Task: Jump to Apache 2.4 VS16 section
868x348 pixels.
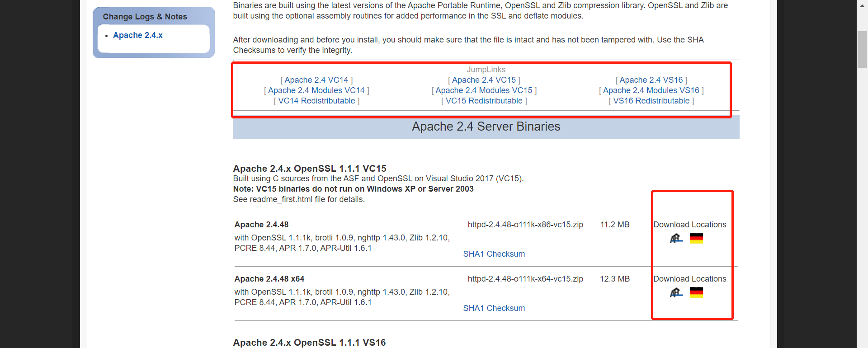Action: click(x=651, y=80)
